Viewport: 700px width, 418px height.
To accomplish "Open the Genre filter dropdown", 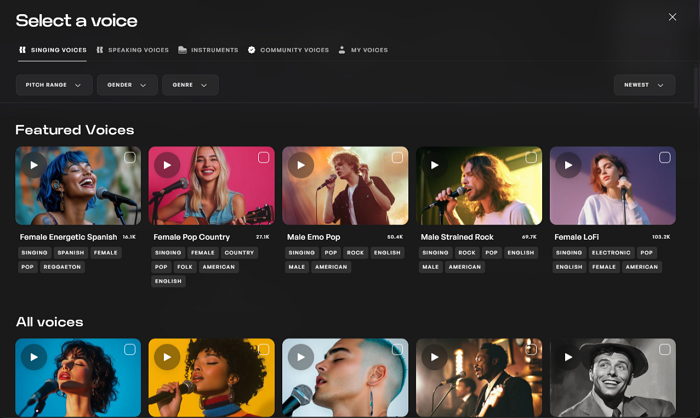I will click(190, 85).
